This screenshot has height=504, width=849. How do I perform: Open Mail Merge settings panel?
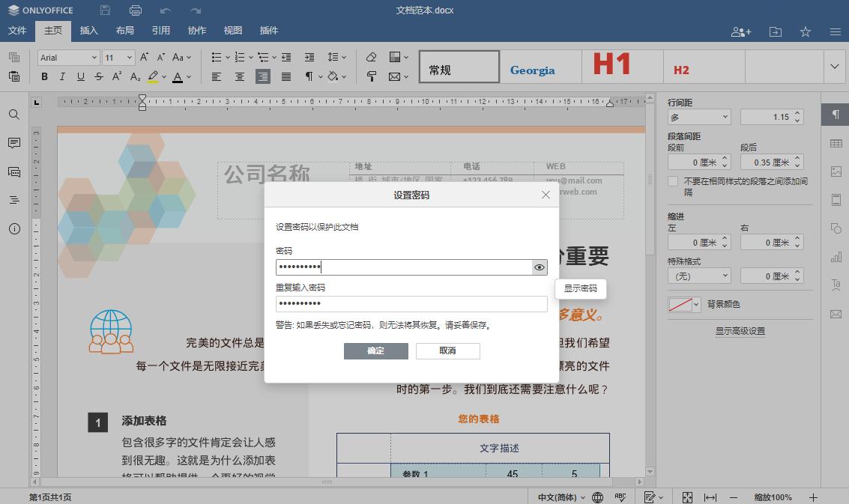click(836, 313)
